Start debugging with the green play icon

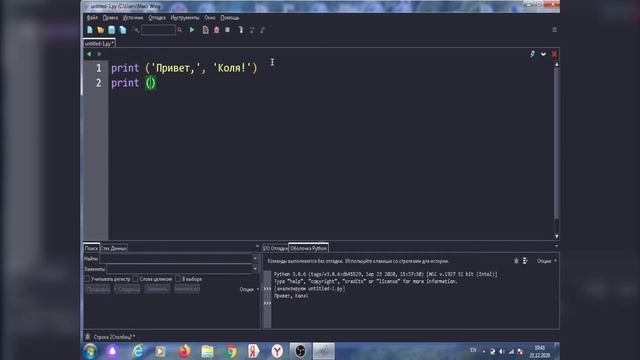tap(192, 30)
